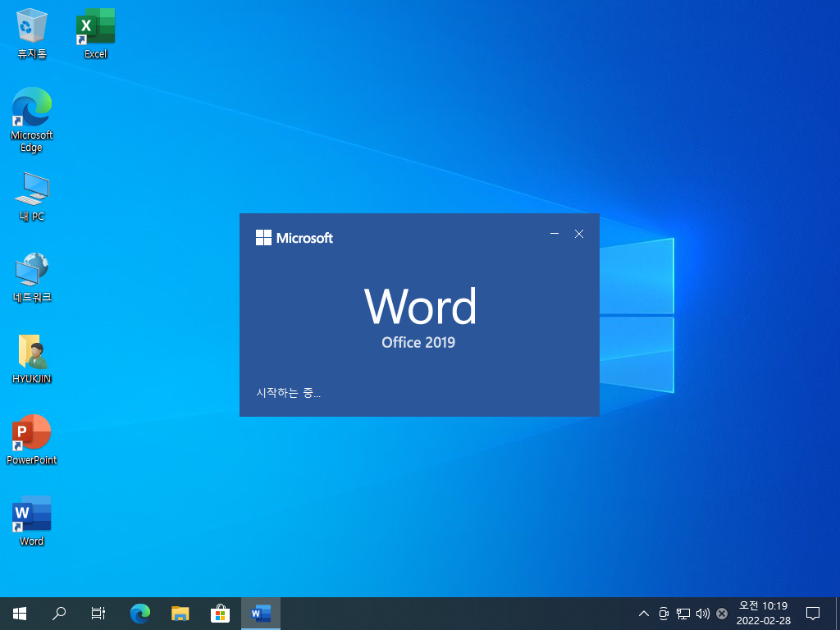This screenshot has width=840, height=630.
Task: Open the notification center icon
Action: click(x=813, y=614)
